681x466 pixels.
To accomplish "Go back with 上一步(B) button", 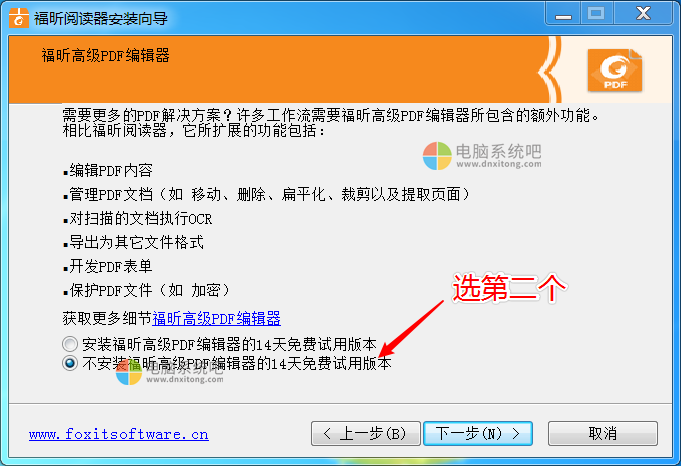I will pyautogui.click(x=366, y=433).
